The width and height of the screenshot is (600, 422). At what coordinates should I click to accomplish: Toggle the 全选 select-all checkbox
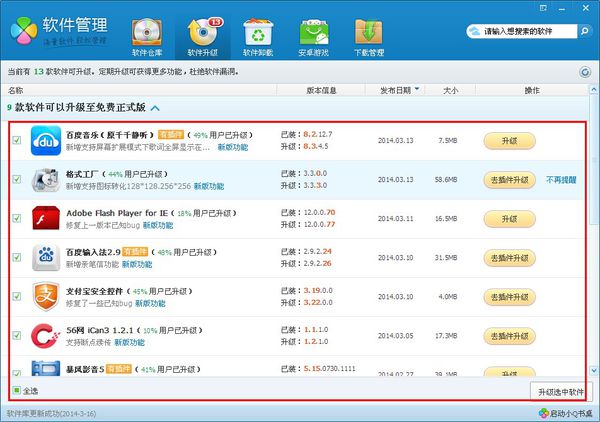16,390
